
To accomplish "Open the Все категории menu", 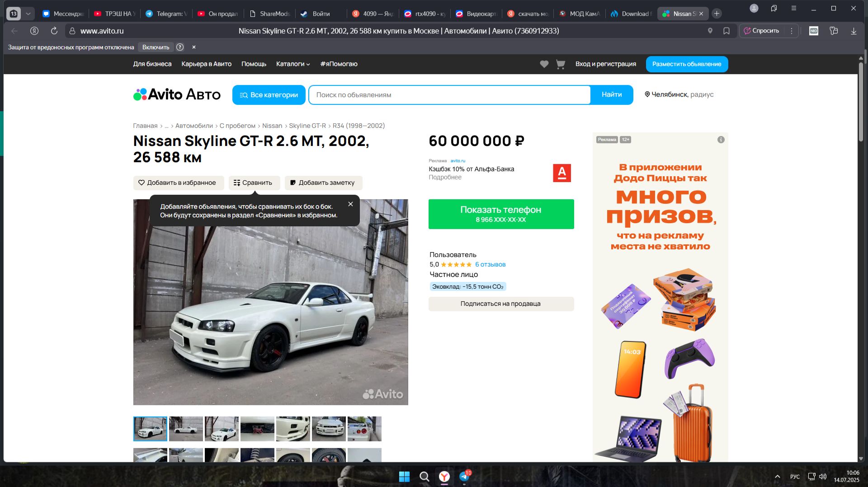I will coord(269,95).
